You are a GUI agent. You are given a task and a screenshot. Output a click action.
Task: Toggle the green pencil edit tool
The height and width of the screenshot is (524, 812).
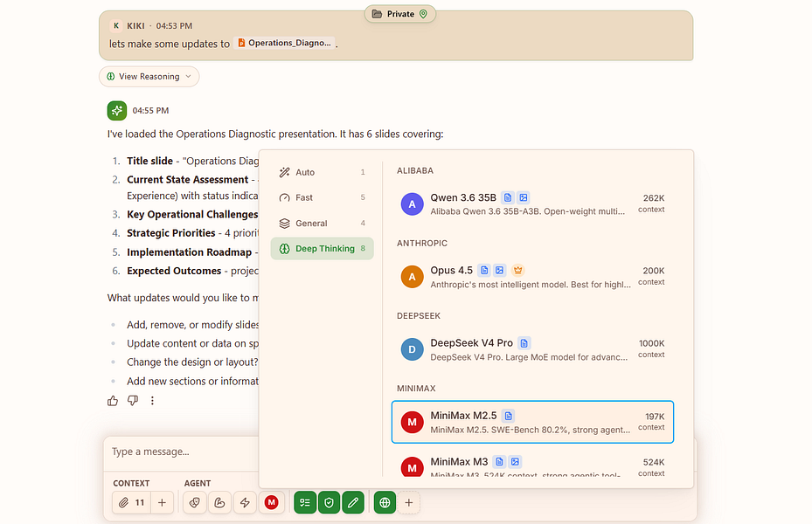tap(353, 502)
